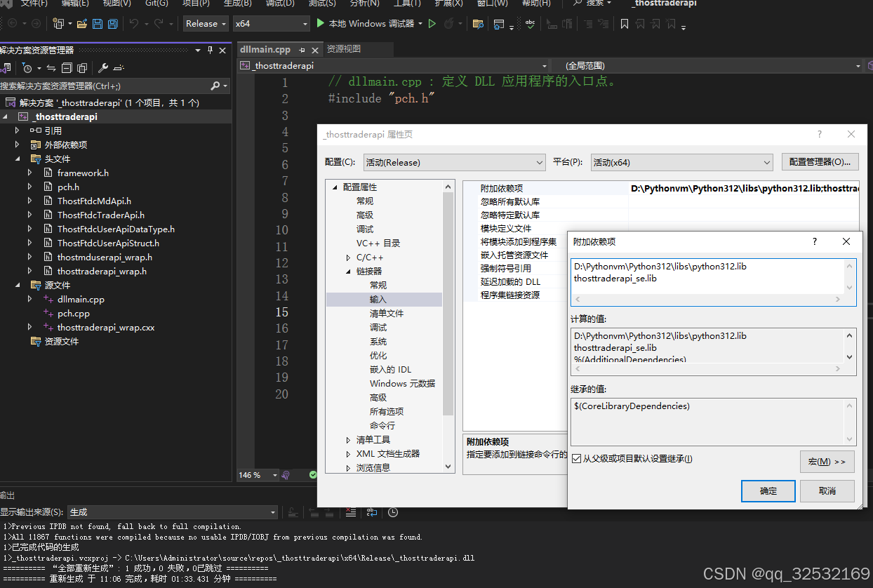This screenshot has width=873, height=588.
Task: Toggle auto-hide pin on Solution Explorer panel
Action: [x=209, y=49]
